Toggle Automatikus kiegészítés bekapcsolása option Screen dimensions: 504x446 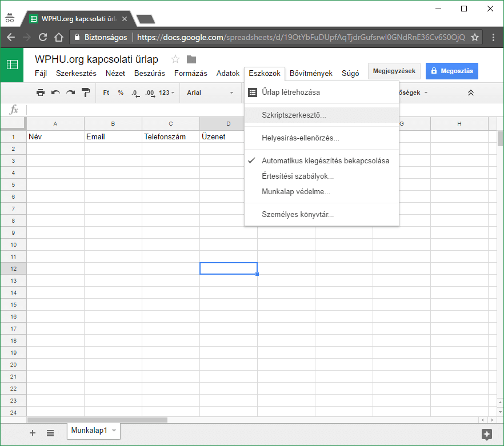[325, 161]
